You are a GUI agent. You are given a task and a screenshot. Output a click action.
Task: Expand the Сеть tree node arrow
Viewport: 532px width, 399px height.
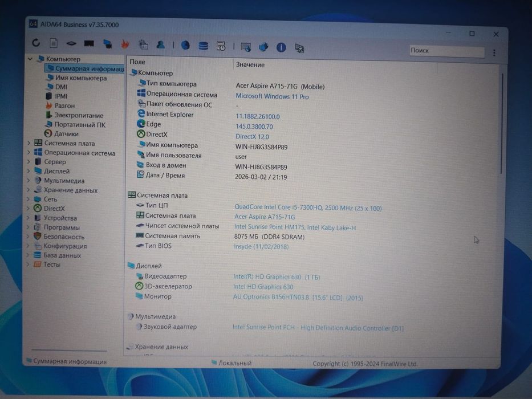pos(29,199)
